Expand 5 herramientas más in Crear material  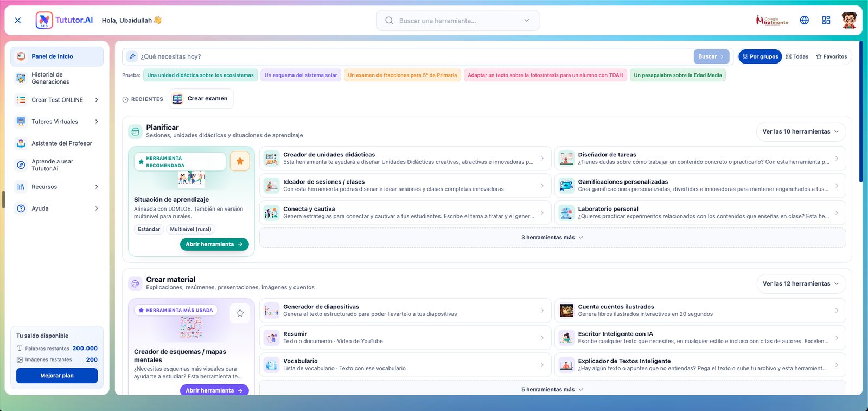(552, 389)
